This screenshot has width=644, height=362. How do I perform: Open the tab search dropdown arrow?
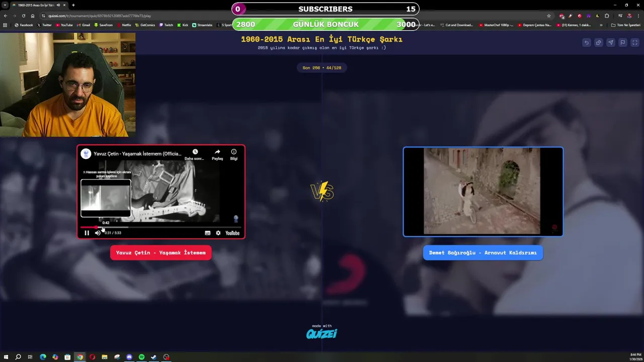pos(5,5)
